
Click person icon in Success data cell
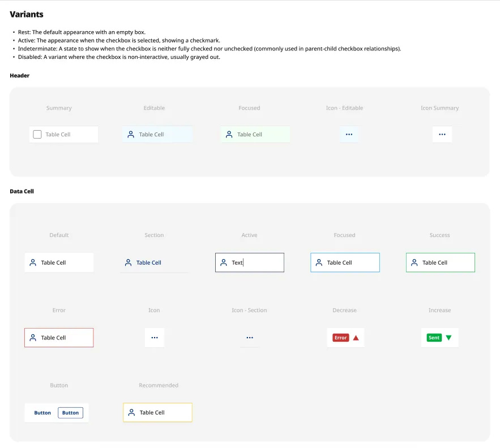(414, 262)
